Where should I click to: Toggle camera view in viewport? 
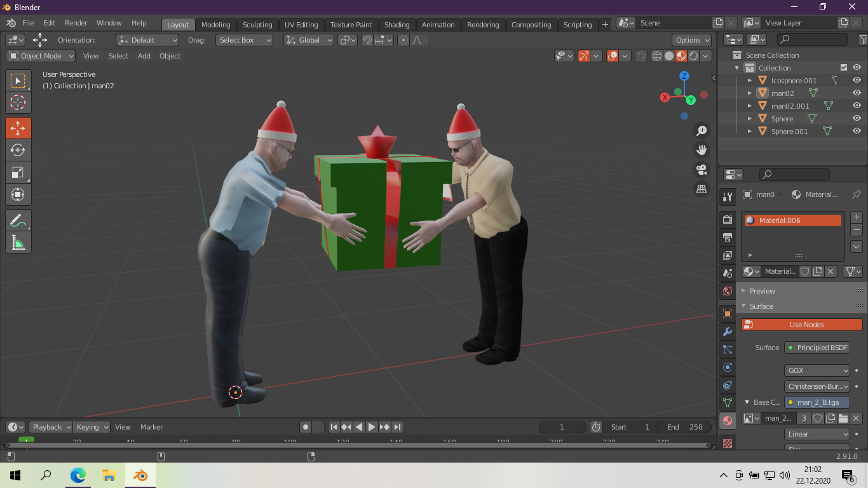702,170
